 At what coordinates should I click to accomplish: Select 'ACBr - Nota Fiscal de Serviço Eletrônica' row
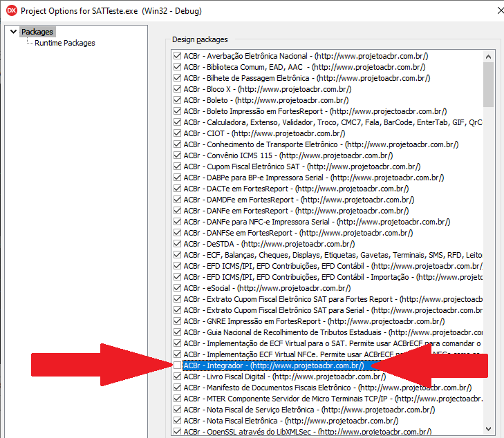tap(309, 410)
